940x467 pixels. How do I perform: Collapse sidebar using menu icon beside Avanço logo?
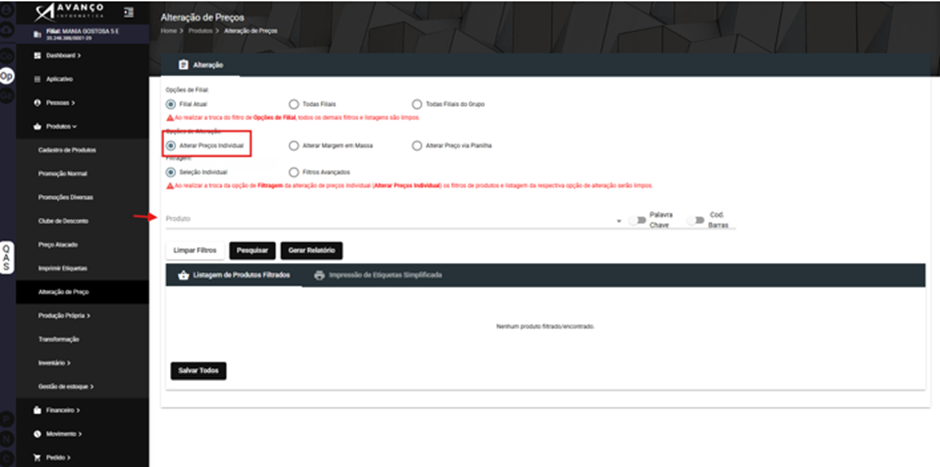(x=128, y=12)
